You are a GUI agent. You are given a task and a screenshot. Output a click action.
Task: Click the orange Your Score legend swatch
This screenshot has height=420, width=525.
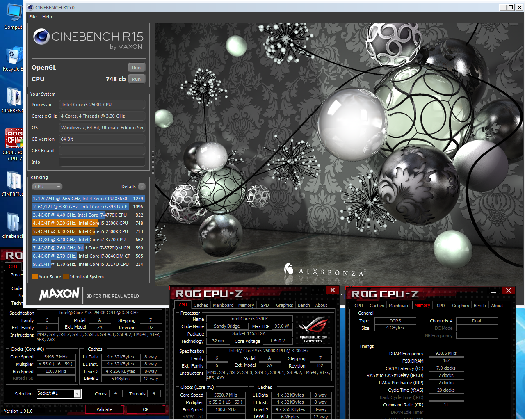34,277
